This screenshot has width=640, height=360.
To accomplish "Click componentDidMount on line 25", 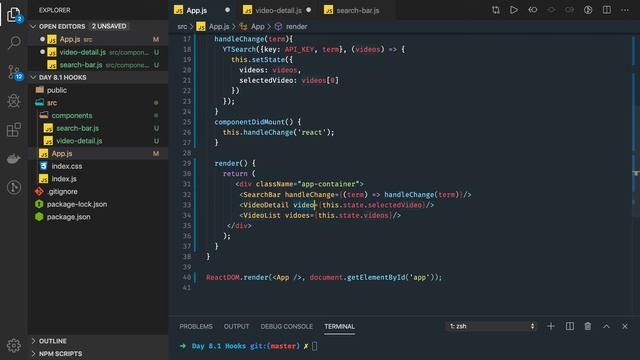I will click(249, 122).
